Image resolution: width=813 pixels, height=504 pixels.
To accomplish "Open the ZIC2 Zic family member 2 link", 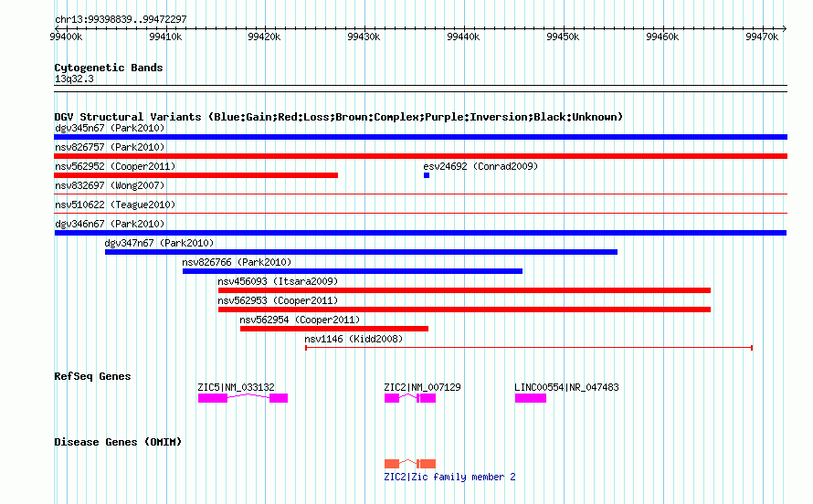I will point(449,477).
